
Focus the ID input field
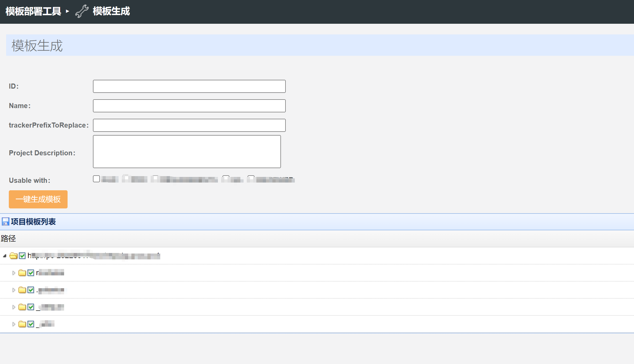point(189,86)
